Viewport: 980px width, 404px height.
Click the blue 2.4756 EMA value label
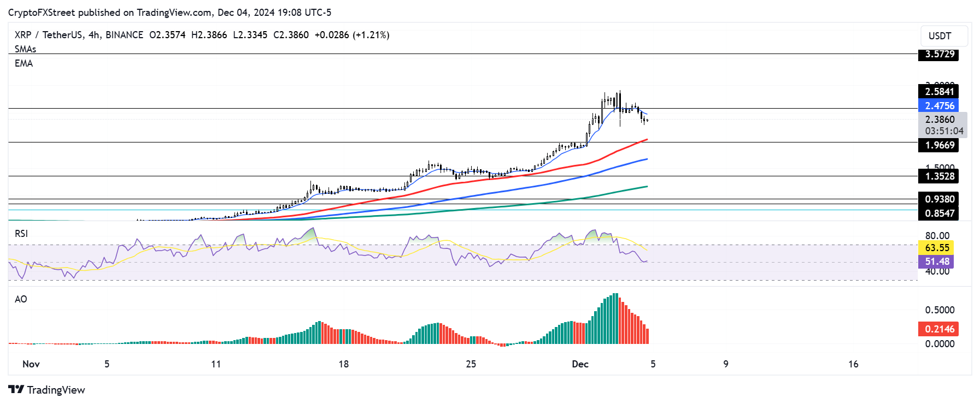click(x=938, y=106)
